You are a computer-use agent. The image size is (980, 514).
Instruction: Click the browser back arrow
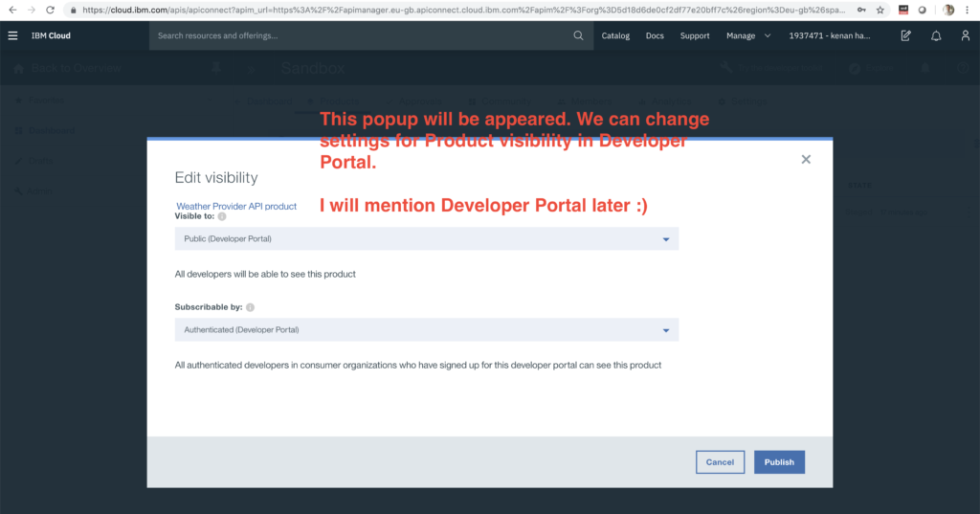12,10
